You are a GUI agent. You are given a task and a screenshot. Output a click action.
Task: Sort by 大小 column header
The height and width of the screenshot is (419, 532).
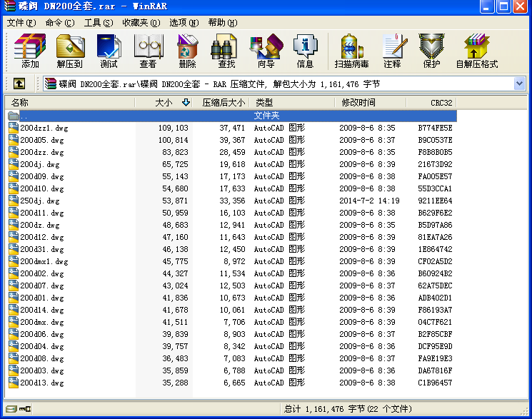tap(164, 103)
